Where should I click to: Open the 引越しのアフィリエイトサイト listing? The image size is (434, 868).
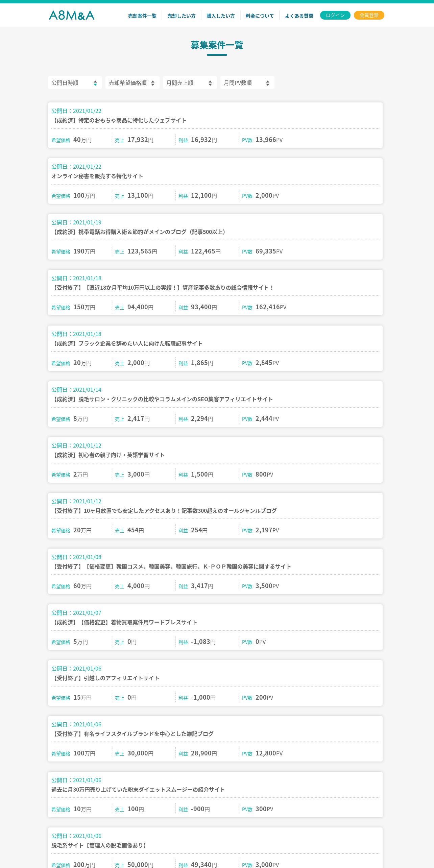point(215,683)
